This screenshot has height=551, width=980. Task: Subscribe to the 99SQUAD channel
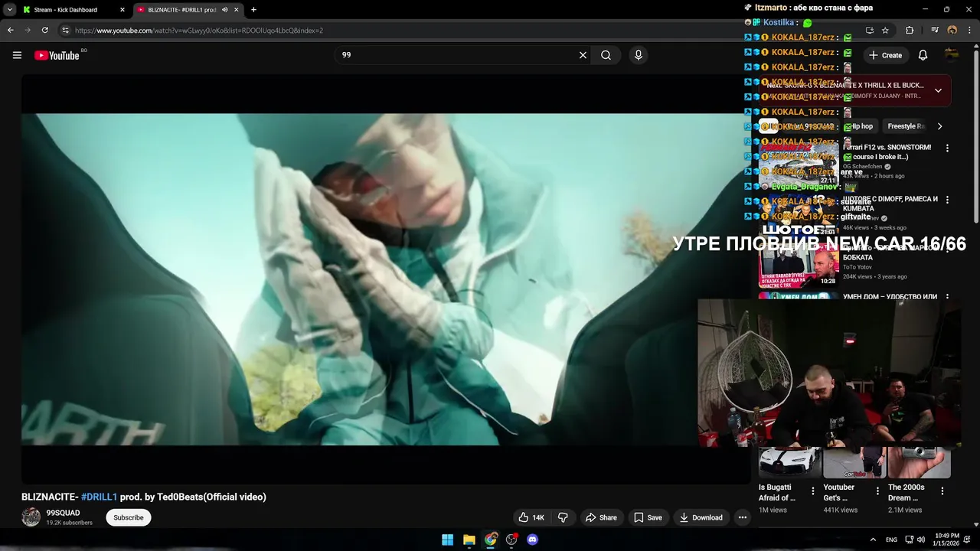129,517
